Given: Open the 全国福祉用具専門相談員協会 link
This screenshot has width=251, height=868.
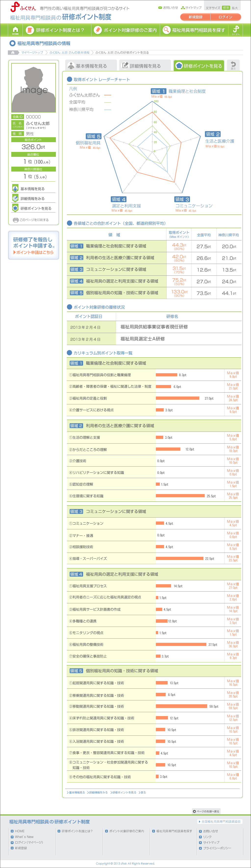Looking at the screenshot, I should click(220, 821).
